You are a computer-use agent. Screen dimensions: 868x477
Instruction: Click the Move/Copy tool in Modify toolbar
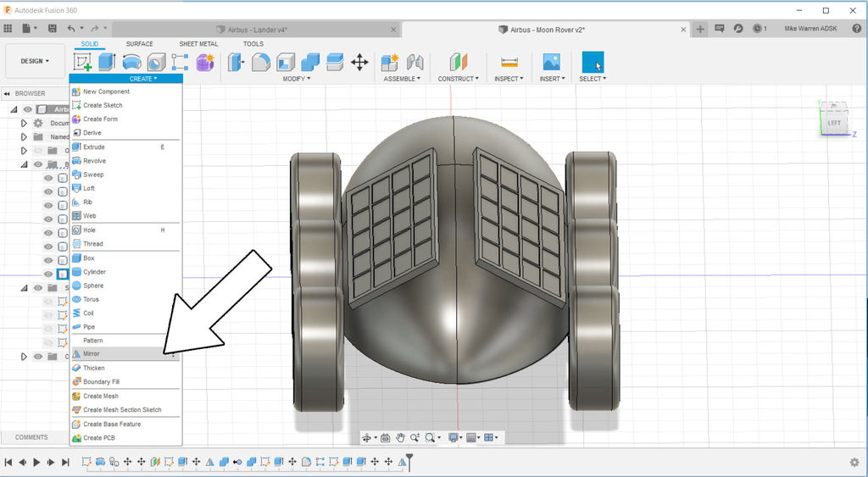point(359,62)
